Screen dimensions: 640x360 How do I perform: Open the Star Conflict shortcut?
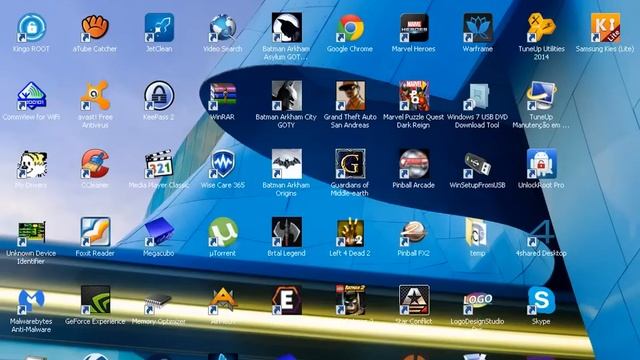(x=413, y=300)
